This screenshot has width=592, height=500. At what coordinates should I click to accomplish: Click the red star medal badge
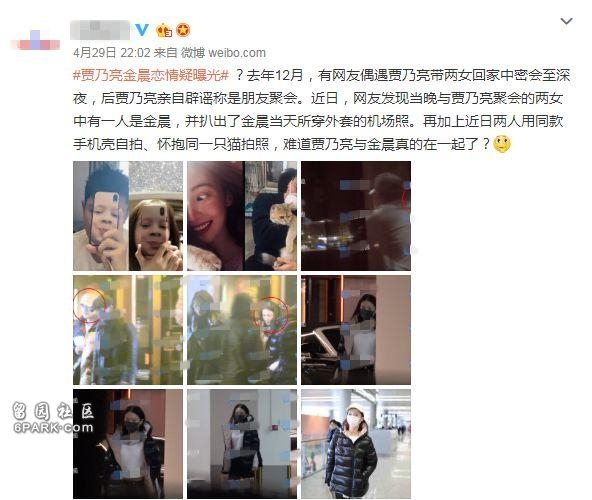183,30
